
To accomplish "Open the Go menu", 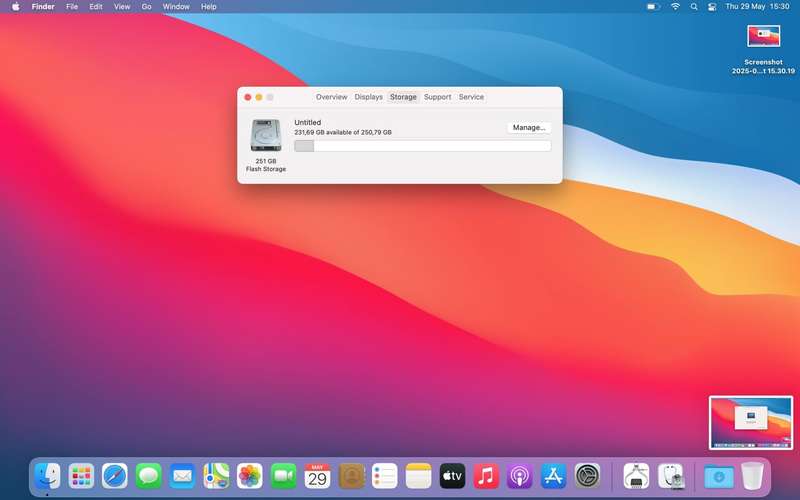I will coord(146,7).
